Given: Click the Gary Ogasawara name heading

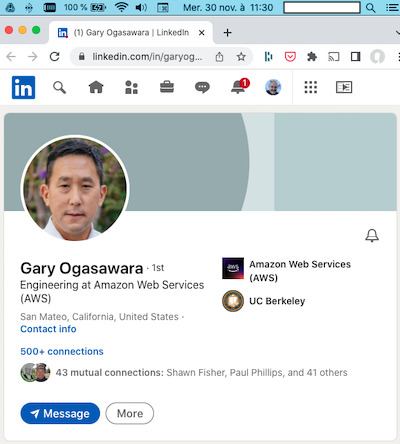Looking at the screenshot, I should 82,268.
